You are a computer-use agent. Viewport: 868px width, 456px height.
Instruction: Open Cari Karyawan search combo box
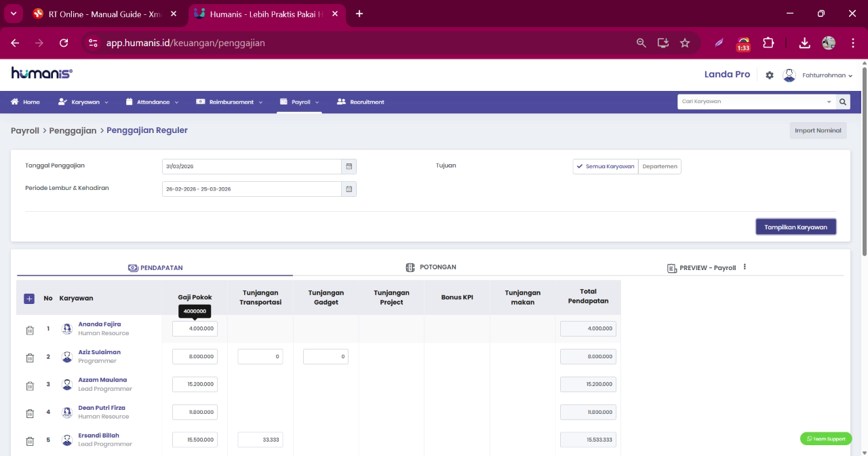[756, 102]
